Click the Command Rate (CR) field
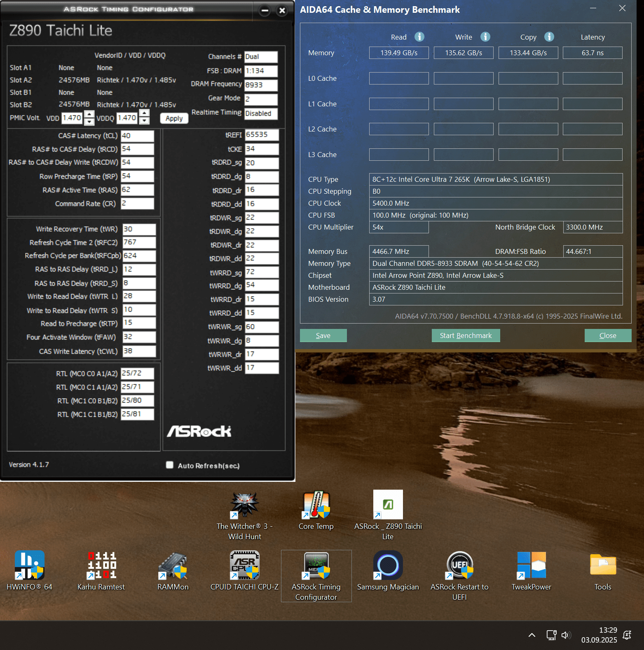Screen dimensions: 644x650 pyautogui.click(x=138, y=203)
